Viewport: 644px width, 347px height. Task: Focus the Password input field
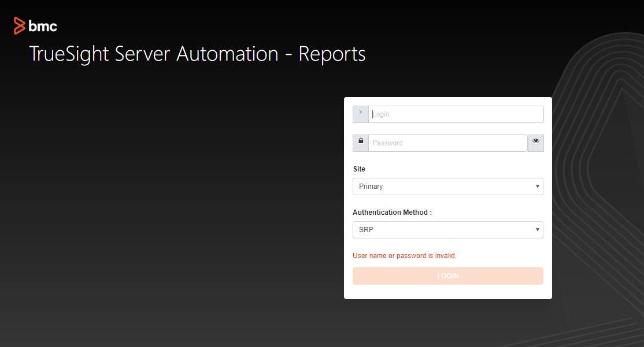tap(447, 143)
